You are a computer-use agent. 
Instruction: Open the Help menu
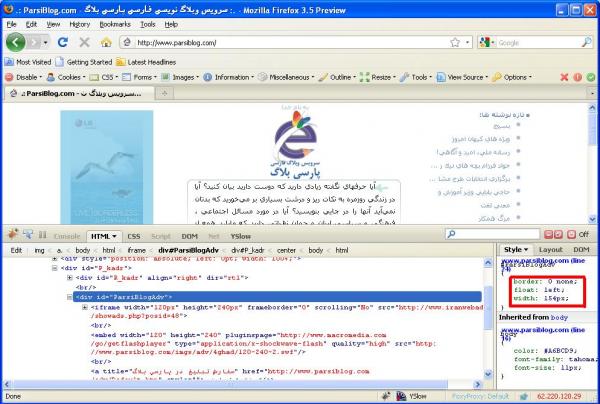(171, 24)
